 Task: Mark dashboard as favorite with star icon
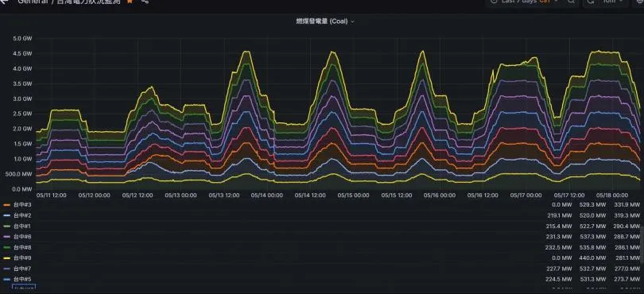130,2
